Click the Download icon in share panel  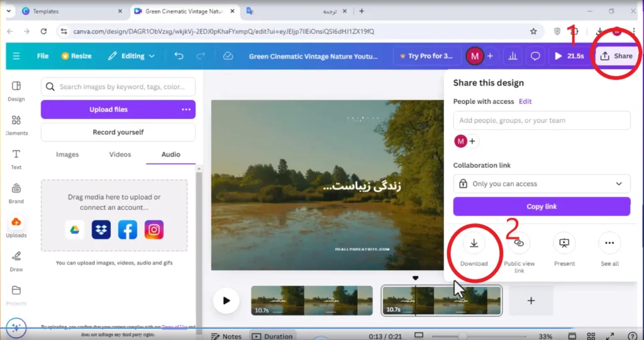(474, 244)
